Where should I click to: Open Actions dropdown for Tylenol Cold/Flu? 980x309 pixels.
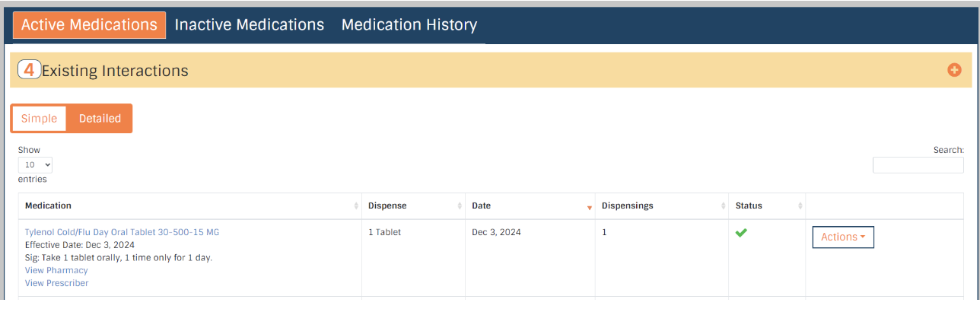click(x=843, y=237)
